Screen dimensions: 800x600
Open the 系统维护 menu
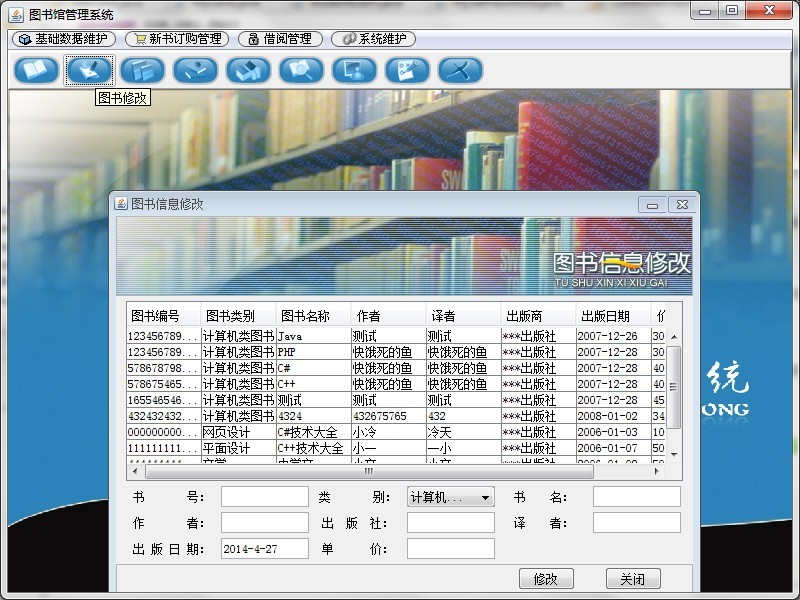point(373,39)
